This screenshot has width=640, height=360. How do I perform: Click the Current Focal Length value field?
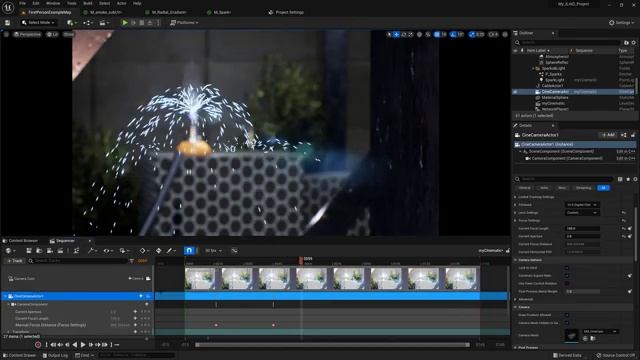[x=582, y=229]
